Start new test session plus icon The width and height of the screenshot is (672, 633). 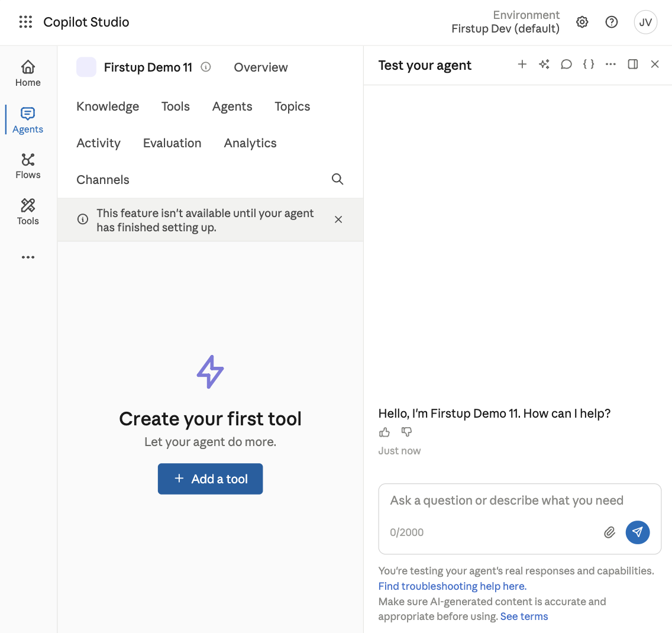point(522,64)
